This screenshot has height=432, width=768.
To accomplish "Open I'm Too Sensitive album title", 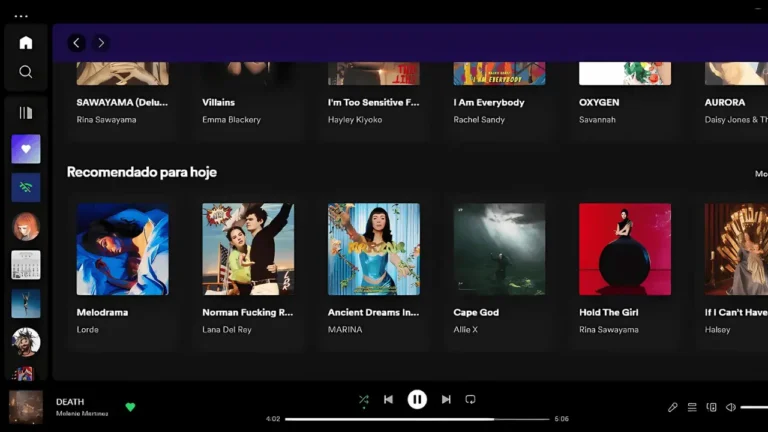I will (373, 102).
